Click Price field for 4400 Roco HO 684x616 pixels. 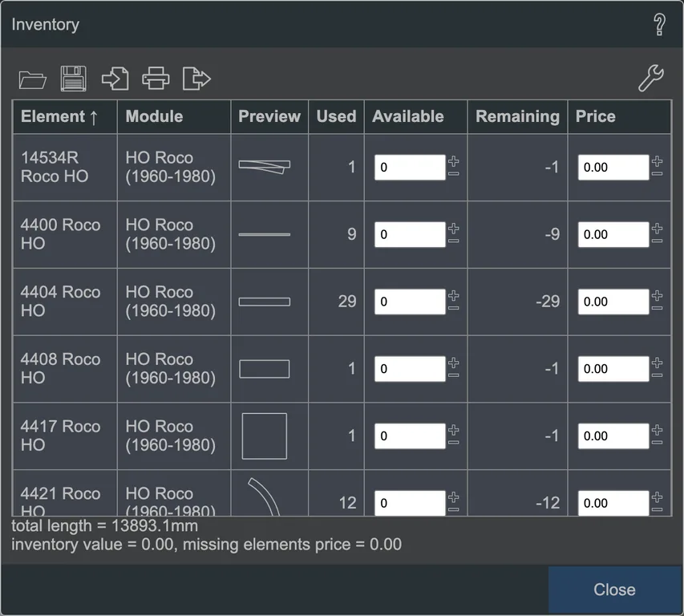click(x=613, y=234)
